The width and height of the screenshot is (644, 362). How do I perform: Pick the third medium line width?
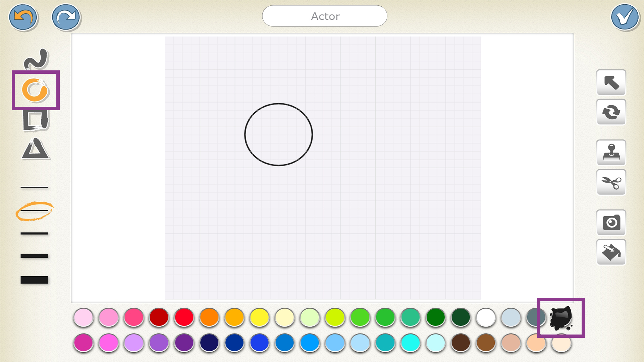[x=34, y=233]
